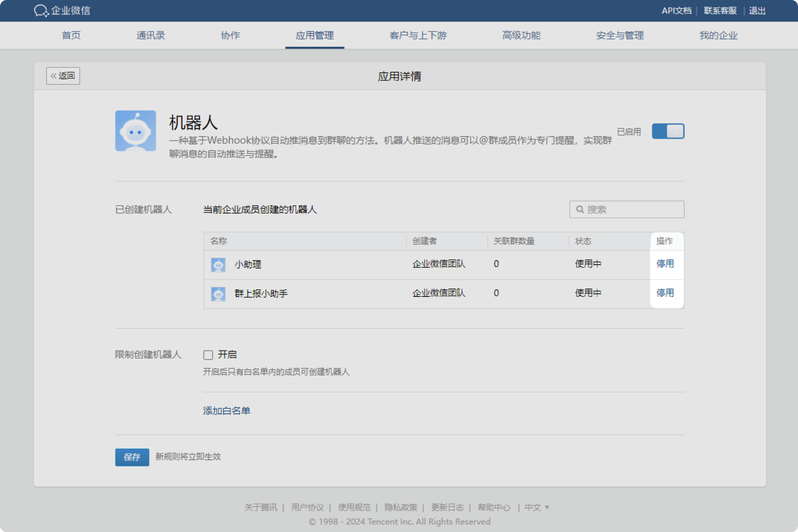Open the 客户与上下游 tab

(x=418, y=36)
